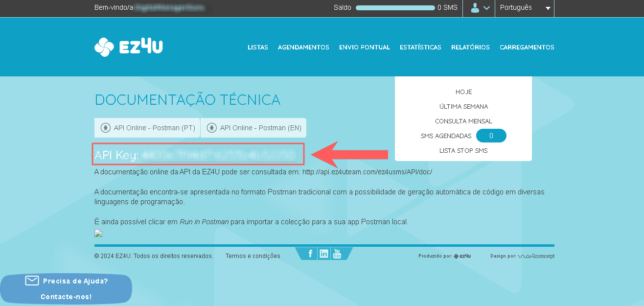Click the SMS AGENDADAS count badge
The height and width of the screenshot is (306, 644).
tap(491, 136)
